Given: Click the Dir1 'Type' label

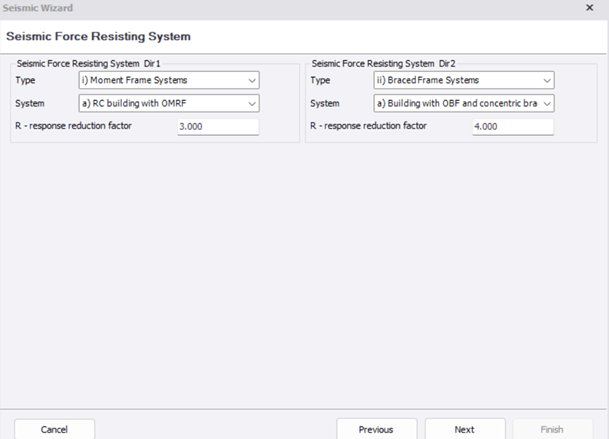Looking at the screenshot, I should pyautogui.click(x=25, y=80).
